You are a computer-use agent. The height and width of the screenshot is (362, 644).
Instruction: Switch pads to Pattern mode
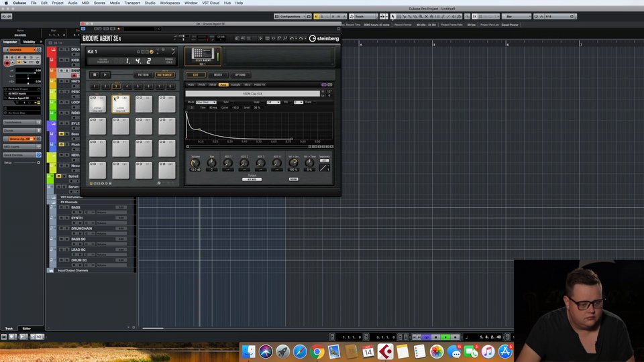143,74
